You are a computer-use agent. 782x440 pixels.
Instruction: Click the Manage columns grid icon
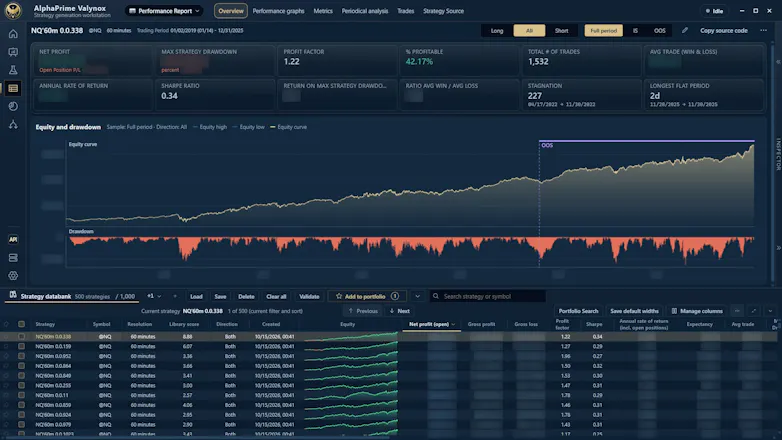pos(674,311)
